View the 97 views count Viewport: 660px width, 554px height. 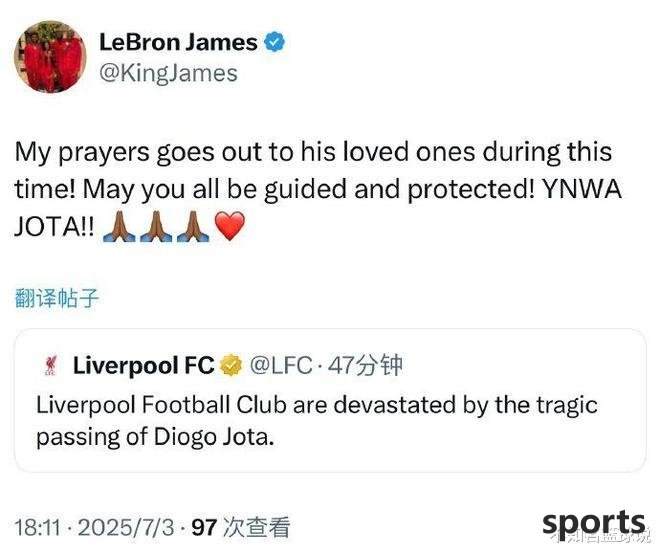[x=241, y=527]
